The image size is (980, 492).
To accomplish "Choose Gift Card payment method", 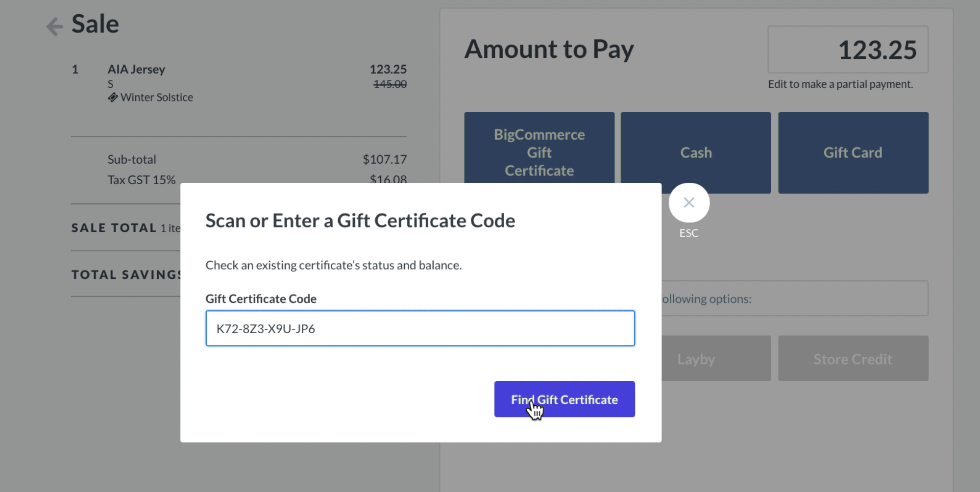I will (x=853, y=152).
